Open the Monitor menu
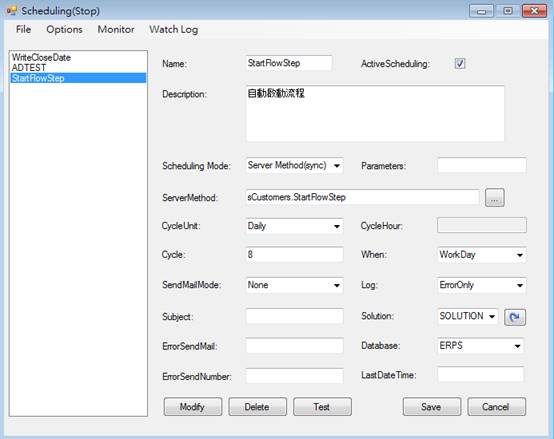Image resolution: width=554 pixels, height=439 pixels. pos(116,29)
